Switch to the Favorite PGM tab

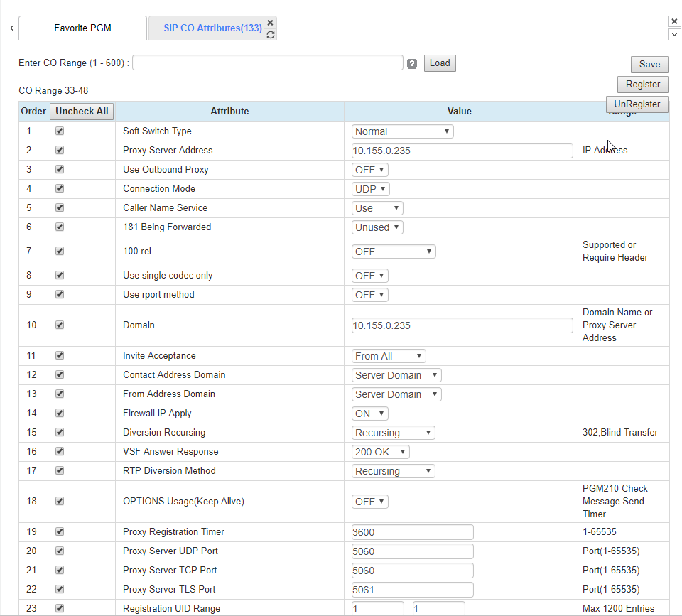(82, 28)
